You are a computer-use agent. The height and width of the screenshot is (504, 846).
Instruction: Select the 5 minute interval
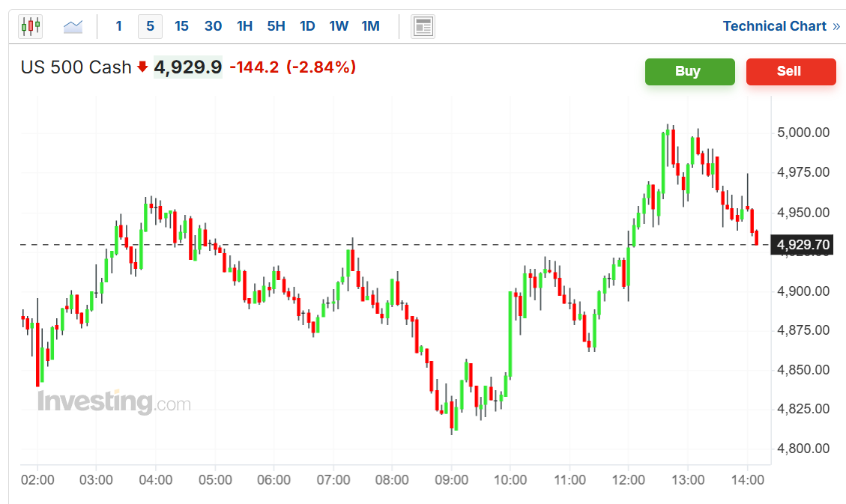[150, 26]
